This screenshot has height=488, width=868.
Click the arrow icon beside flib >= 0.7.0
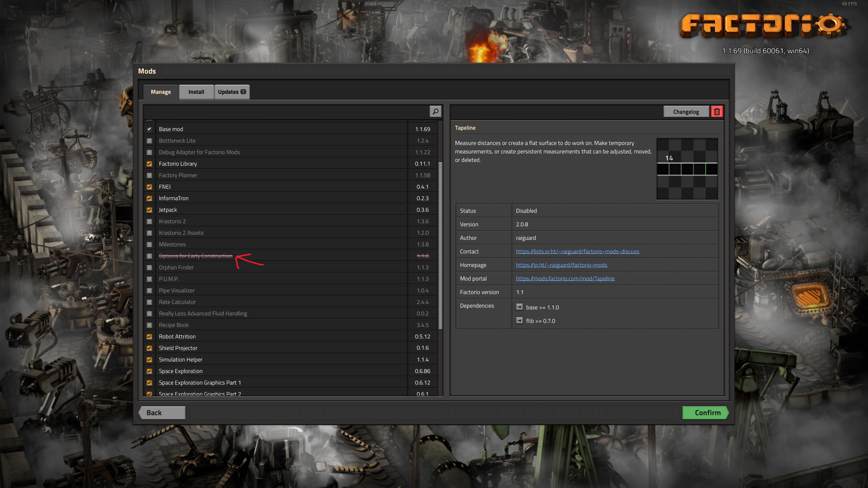(x=519, y=321)
